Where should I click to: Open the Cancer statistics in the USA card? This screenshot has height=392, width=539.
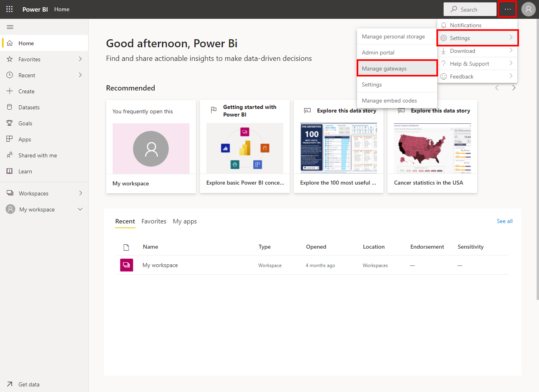(432, 147)
